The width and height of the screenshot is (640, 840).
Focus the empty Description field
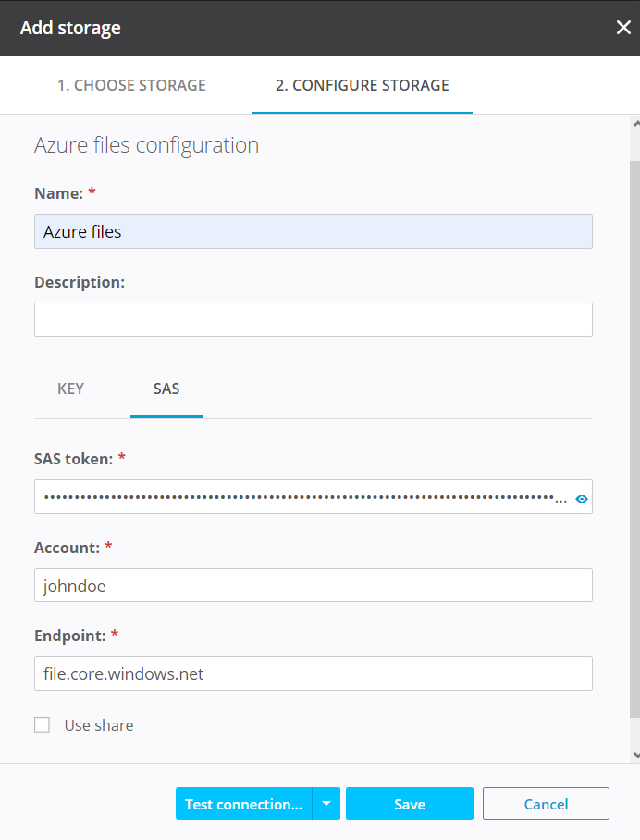click(x=313, y=319)
